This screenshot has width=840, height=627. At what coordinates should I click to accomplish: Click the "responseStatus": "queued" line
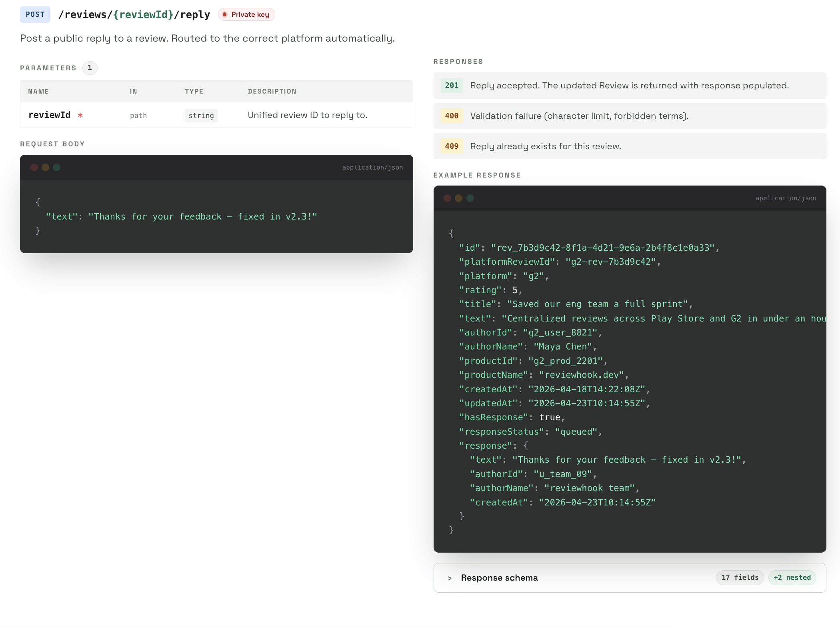531,431
